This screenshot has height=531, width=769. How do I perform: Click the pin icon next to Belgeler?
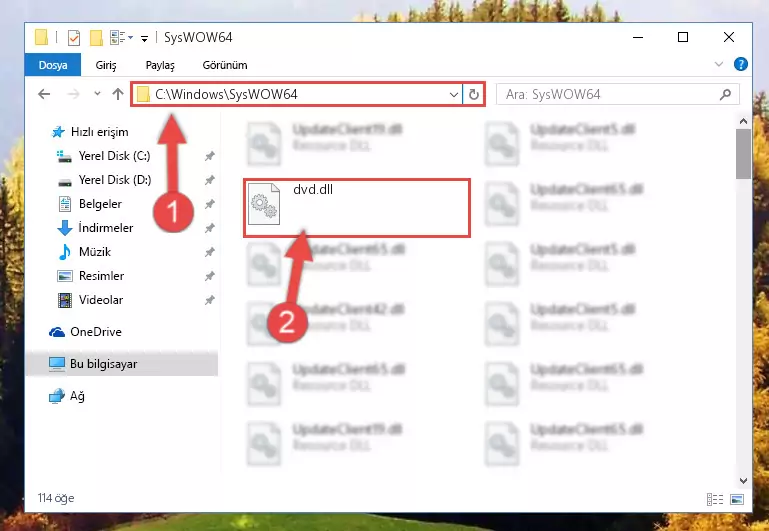(x=209, y=204)
